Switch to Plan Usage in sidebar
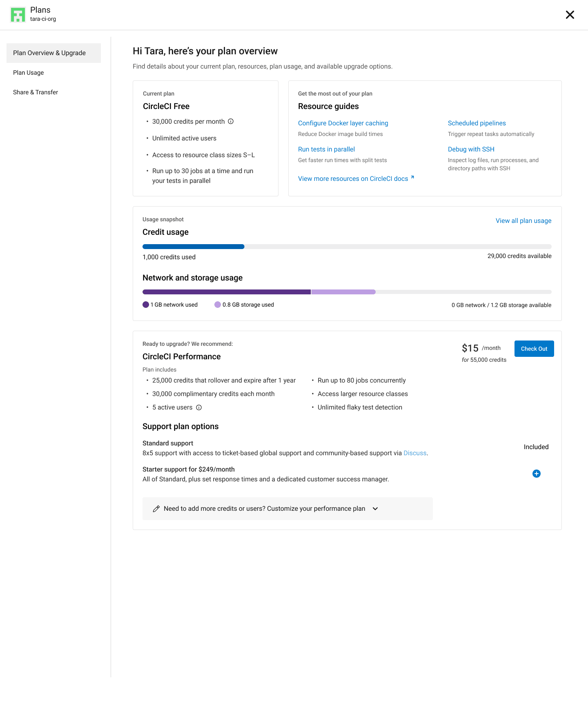 29,73
